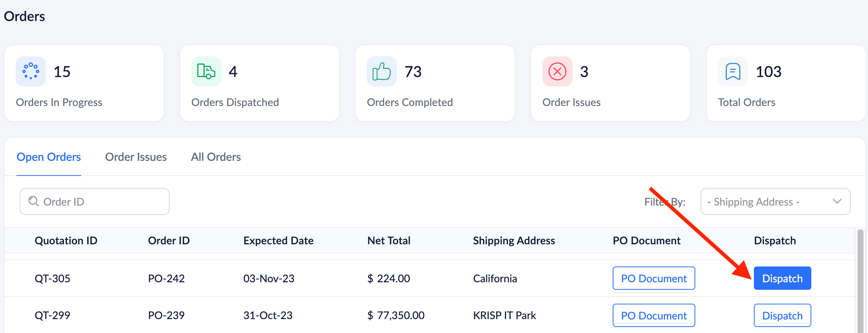Click the Orders Completed summary card label
Viewport: 868px width, 333px height.
pyautogui.click(x=410, y=102)
